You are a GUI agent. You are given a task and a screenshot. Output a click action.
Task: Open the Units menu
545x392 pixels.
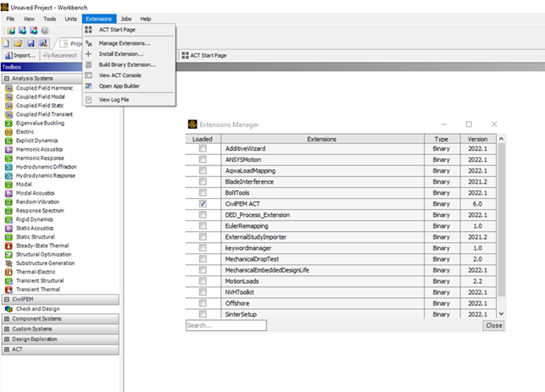tap(70, 19)
